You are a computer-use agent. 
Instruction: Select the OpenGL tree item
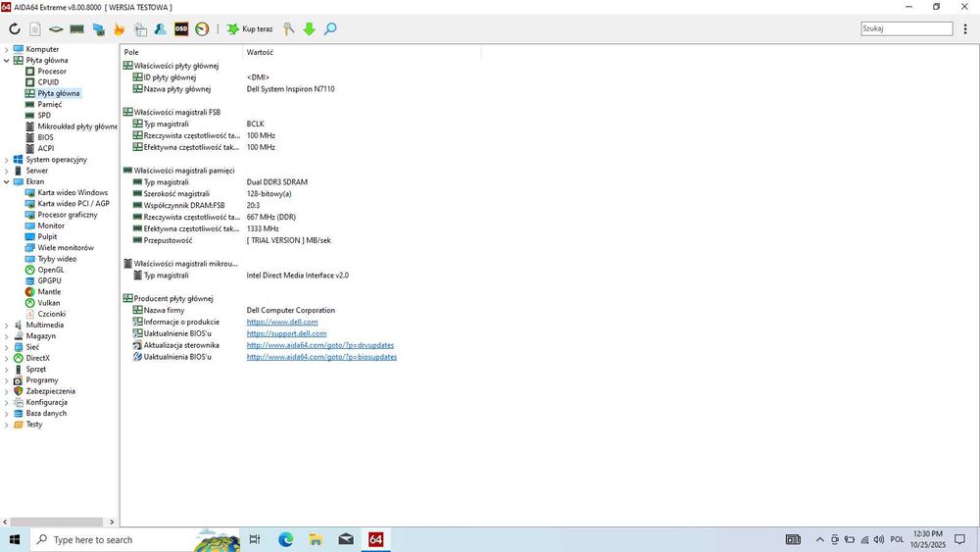coord(51,270)
